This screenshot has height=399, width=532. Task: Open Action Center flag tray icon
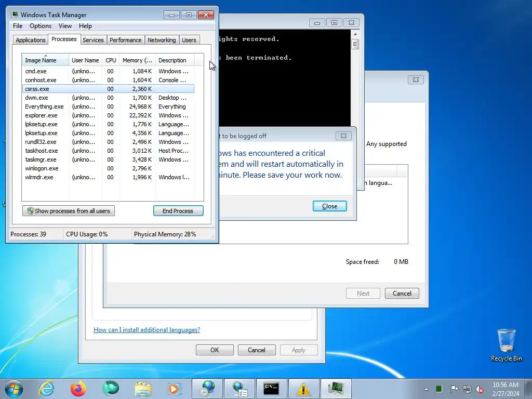coord(454,389)
